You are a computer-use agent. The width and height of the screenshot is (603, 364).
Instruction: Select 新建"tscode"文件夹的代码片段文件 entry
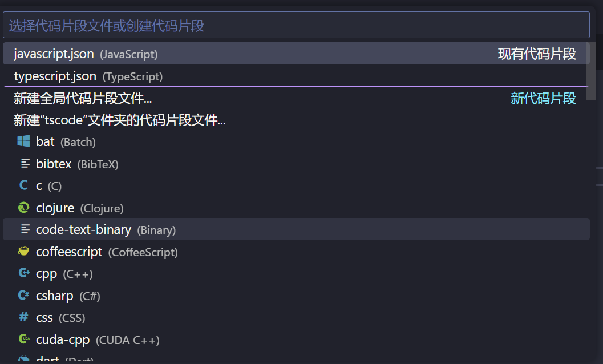point(119,120)
